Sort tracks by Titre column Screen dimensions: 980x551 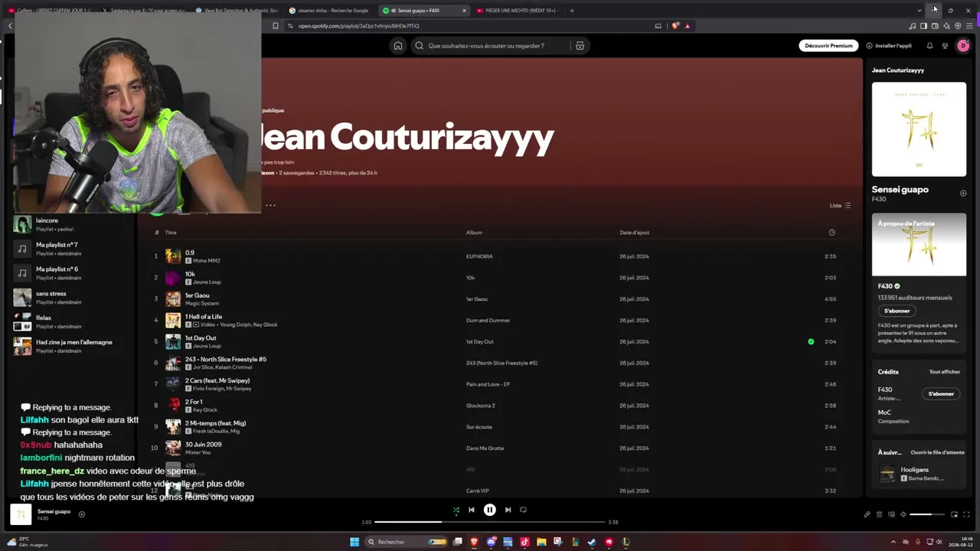tap(171, 233)
